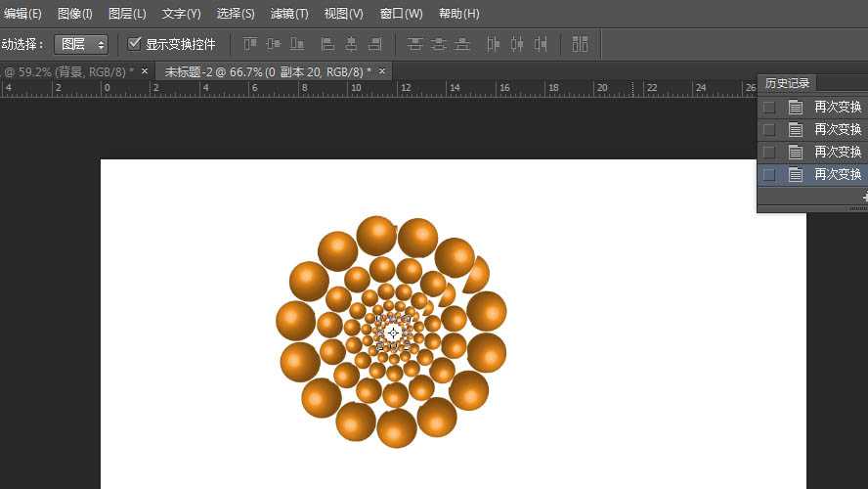Open the 滤镜(T) menu
This screenshot has width=868, height=489.
tap(289, 14)
